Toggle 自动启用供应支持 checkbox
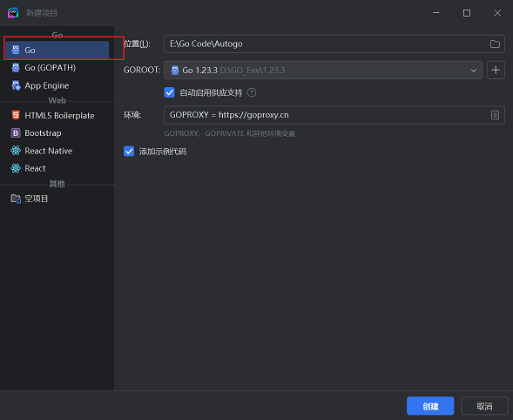 tap(170, 92)
